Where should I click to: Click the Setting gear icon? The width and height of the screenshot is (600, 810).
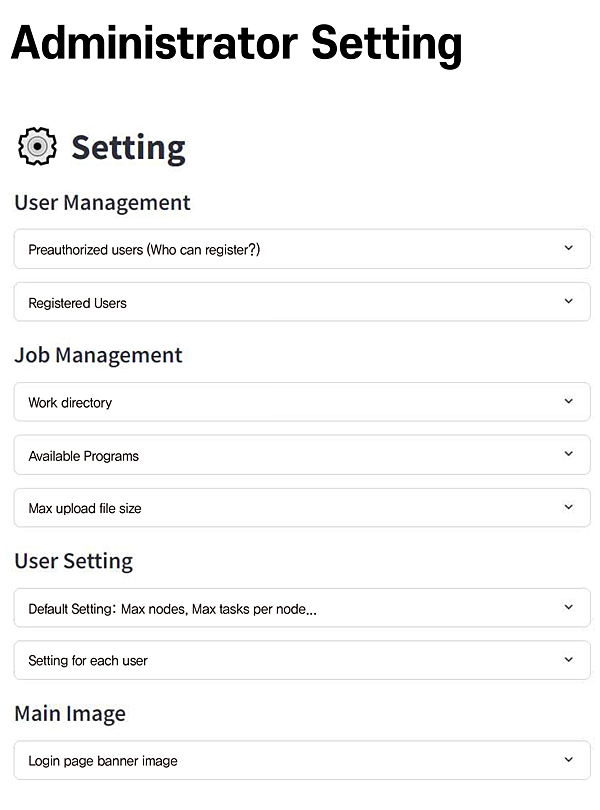pyautogui.click(x=38, y=146)
